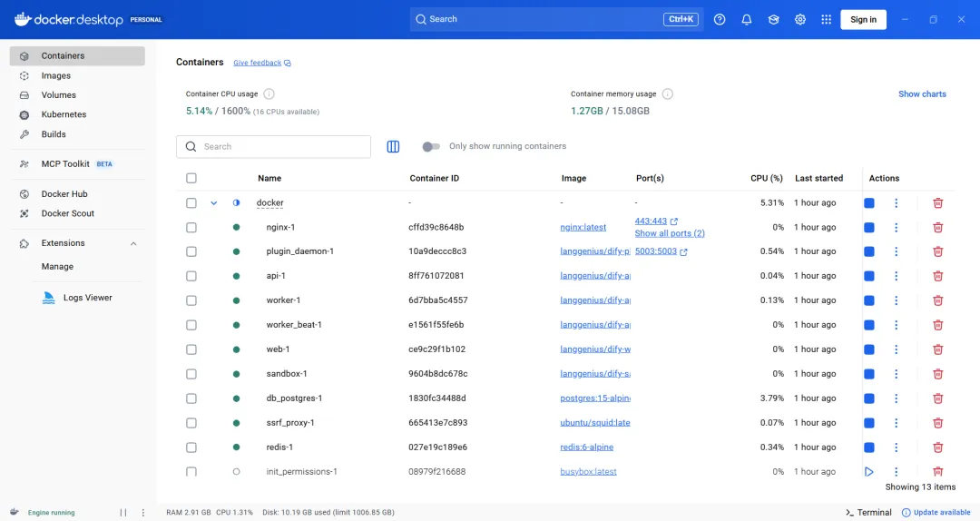
Task: Open the MCP Toolkit beta section
Action: pyautogui.click(x=77, y=164)
